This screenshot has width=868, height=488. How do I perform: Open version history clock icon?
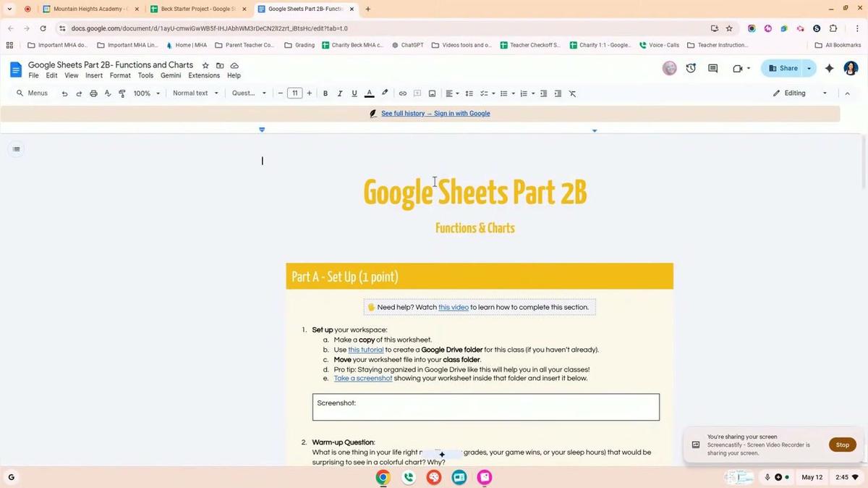(x=691, y=68)
